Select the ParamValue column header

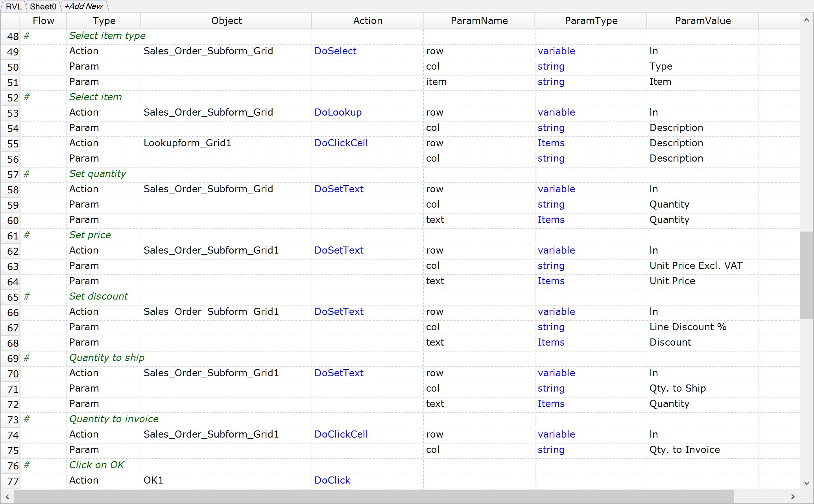coord(703,21)
